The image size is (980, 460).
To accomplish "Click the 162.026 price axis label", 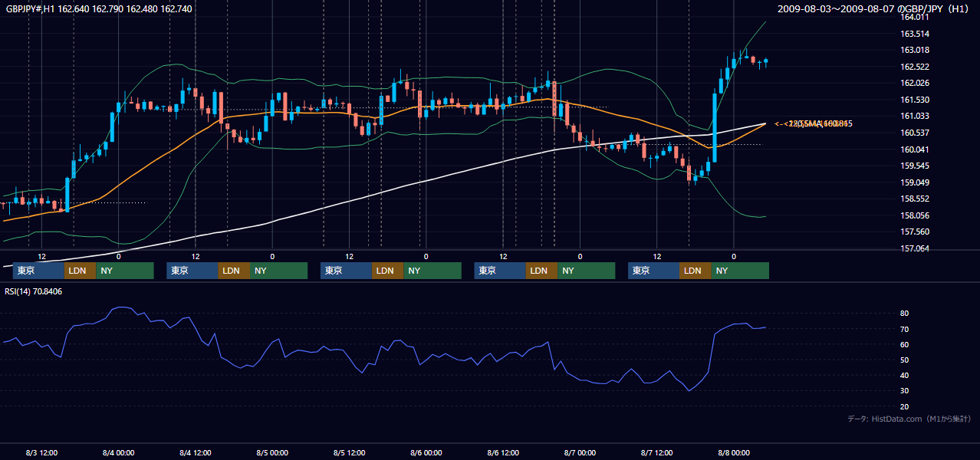I will pos(915,84).
